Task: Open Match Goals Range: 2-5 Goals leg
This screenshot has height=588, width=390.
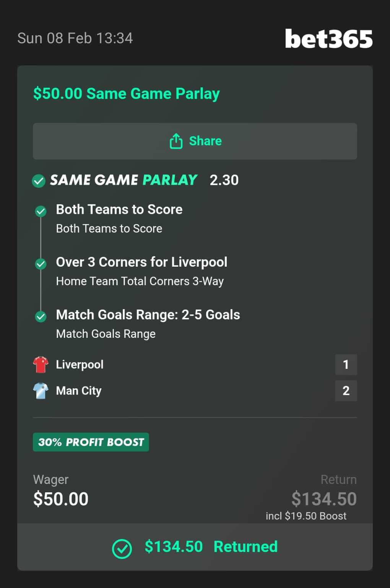Action: 148,315
